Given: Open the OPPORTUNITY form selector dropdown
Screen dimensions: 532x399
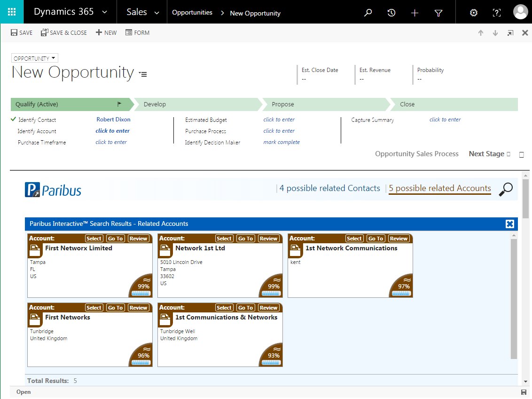Looking at the screenshot, I should pos(35,58).
